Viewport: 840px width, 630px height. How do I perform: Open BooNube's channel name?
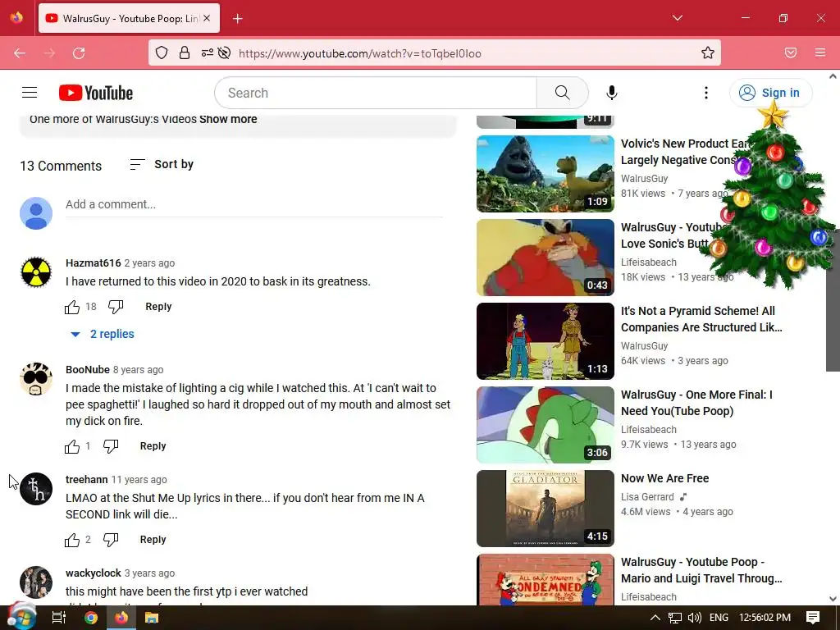pyautogui.click(x=87, y=370)
